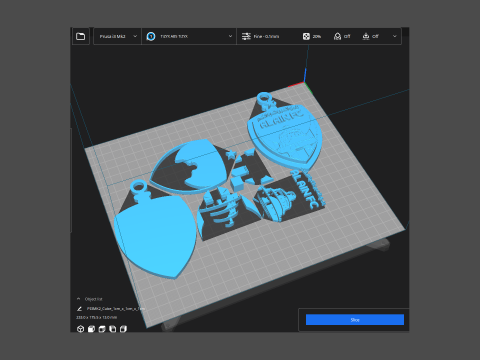Switch to right side view cube icon
The width and height of the screenshot is (480, 360).
(x=123, y=329)
